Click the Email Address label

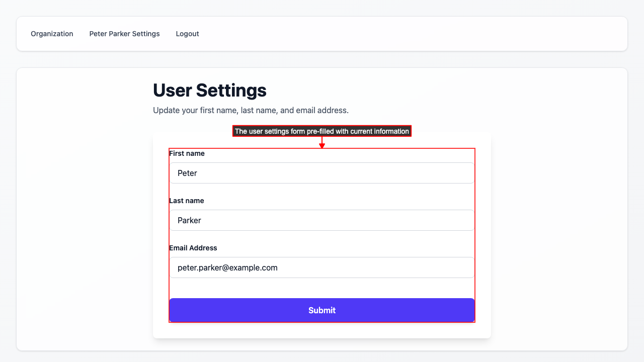pos(193,248)
